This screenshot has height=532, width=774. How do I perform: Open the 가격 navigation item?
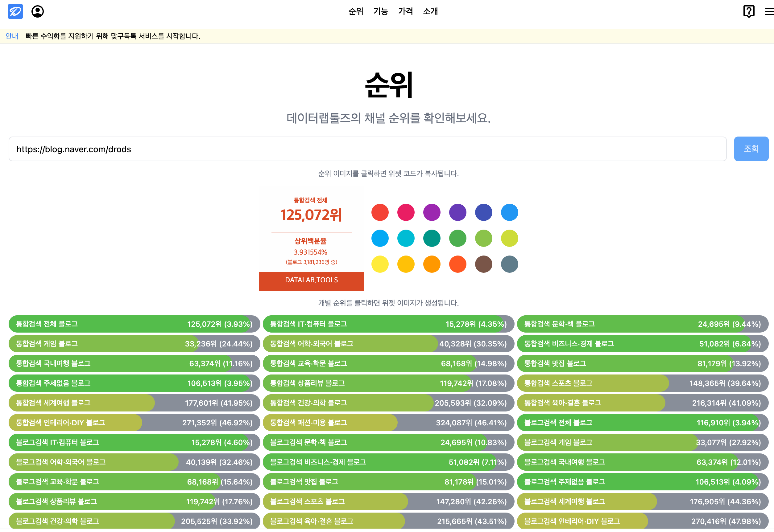pos(405,11)
